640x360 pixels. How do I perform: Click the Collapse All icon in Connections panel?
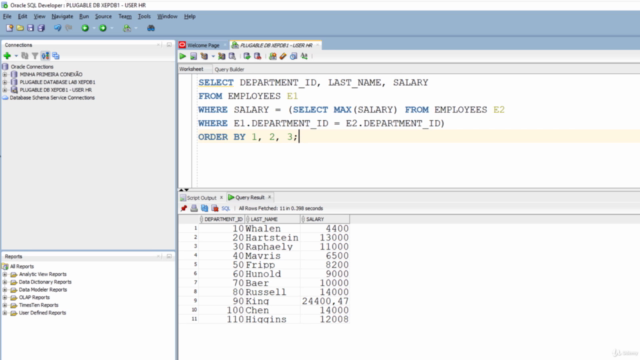pyautogui.click(x=56, y=56)
